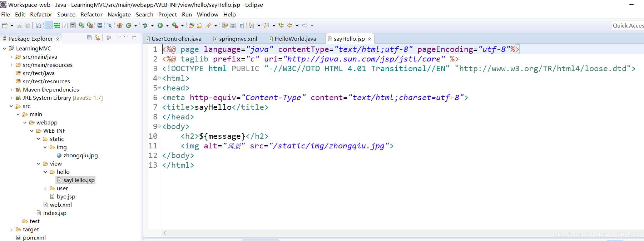Click the Forward navigation arrow
Viewport: 644px width, 241px height.
tap(305, 25)
